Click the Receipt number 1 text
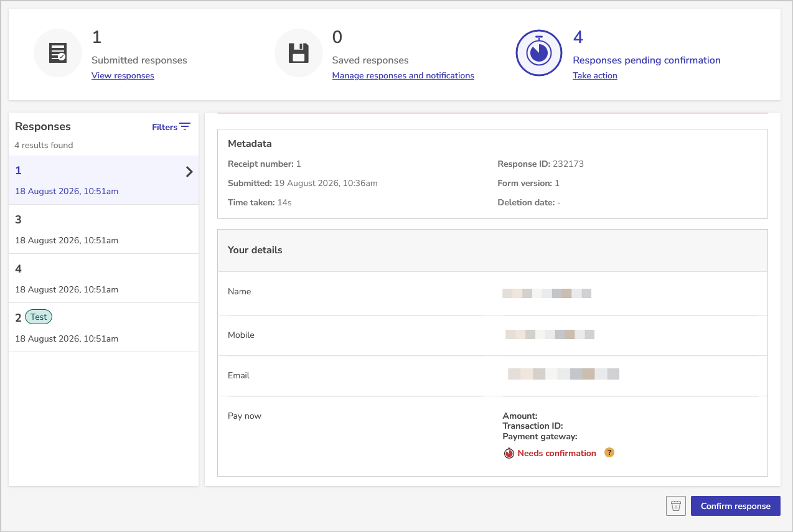 (264, 164)
